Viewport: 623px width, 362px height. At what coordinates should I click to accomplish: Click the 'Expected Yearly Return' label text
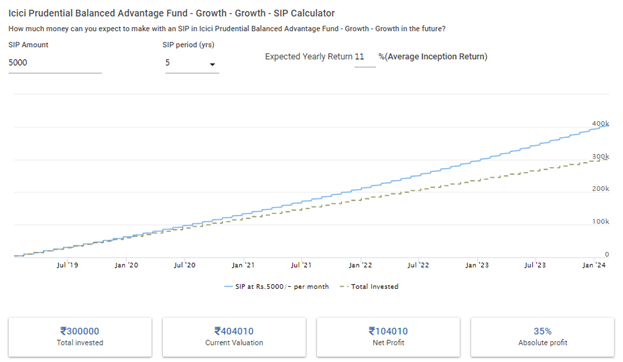click(x=309, y=57)
